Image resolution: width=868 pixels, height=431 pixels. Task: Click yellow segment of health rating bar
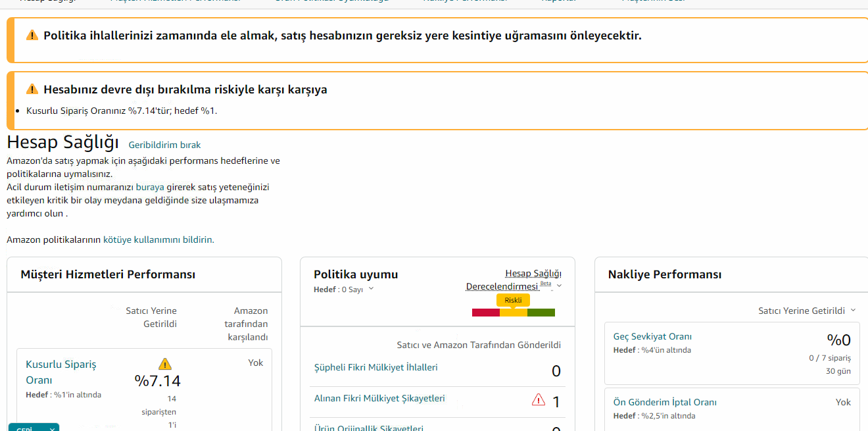[514, 313]
